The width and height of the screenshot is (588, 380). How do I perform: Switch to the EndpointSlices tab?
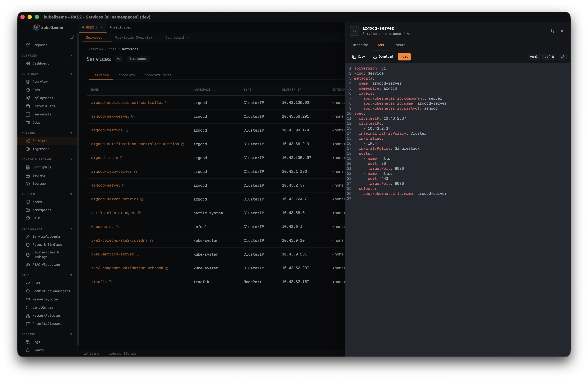pos(157,75)
